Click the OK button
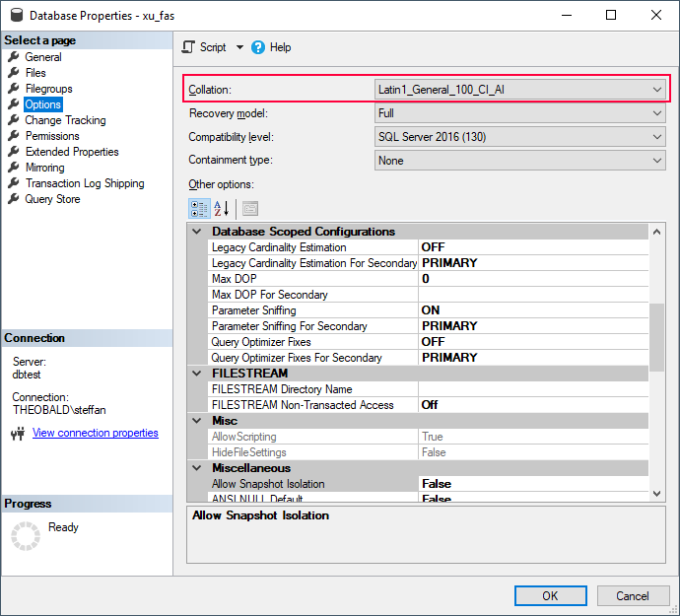 point(550,595)
